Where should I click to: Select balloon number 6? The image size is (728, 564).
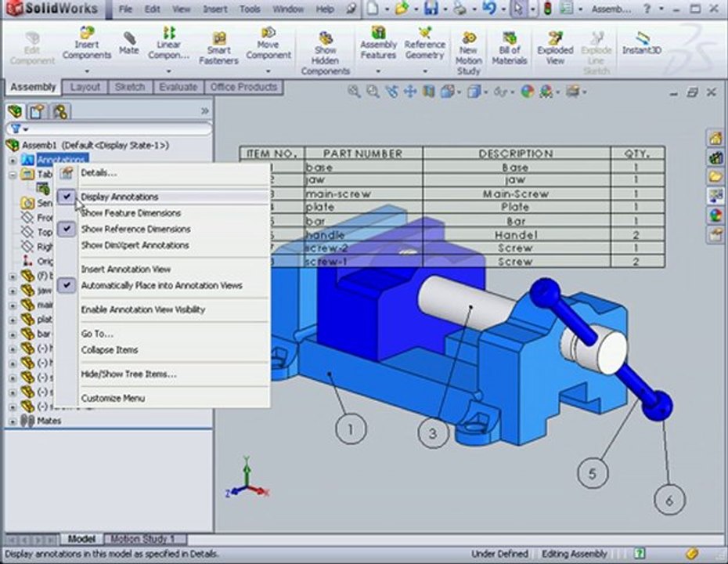click(x=669, y=501)
